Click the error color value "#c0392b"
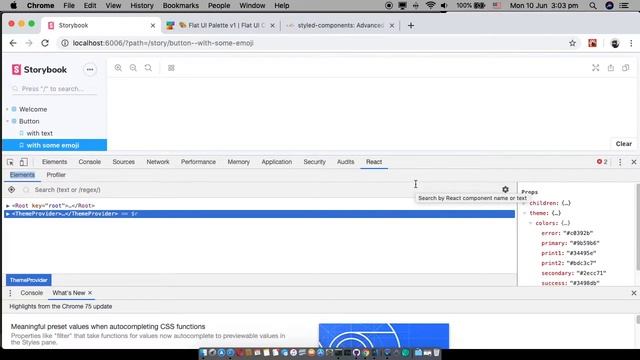 [x=578, y=233]
